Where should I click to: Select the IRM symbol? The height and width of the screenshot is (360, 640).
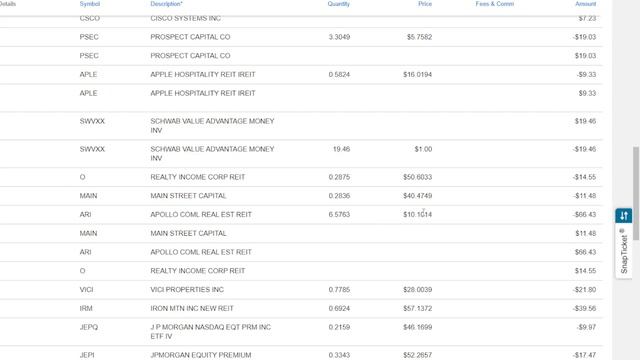[86, 309]
